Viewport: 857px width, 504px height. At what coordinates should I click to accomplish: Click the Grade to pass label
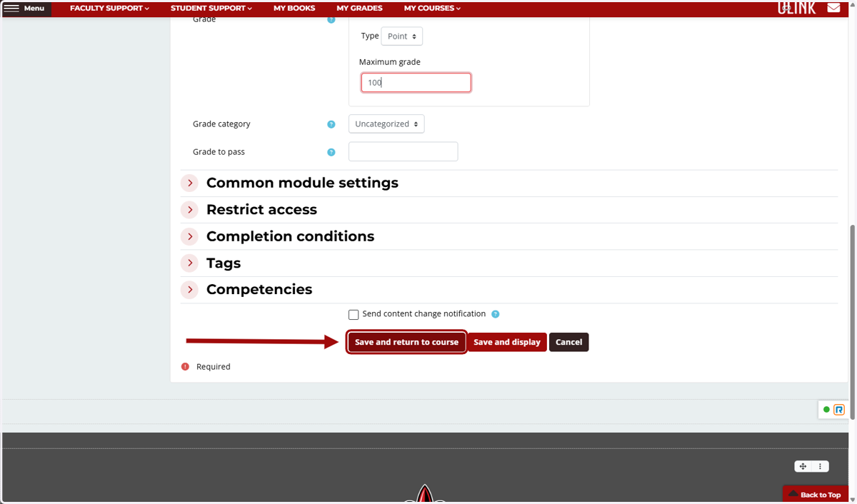tap(219, 152)
